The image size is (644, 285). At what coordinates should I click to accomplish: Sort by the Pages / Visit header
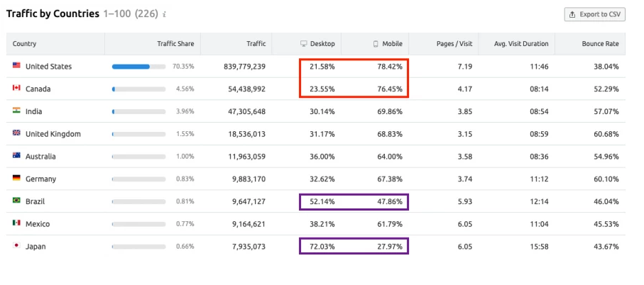pyautogui.click(x=454, y=44)
